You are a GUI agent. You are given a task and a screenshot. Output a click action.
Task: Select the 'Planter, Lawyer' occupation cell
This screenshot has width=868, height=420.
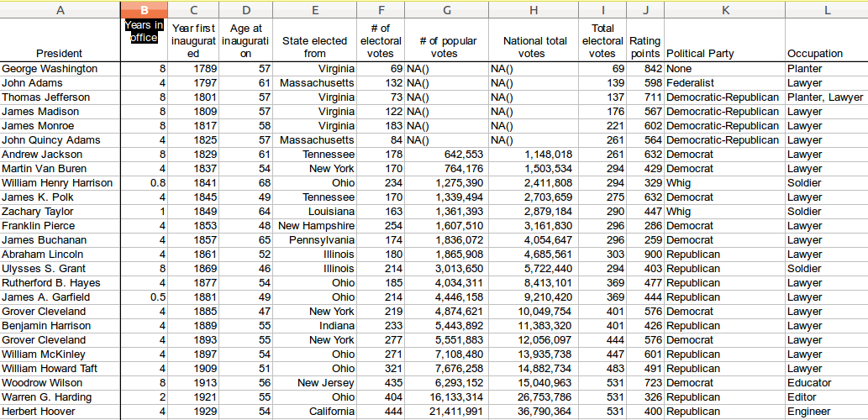point(825,97)
